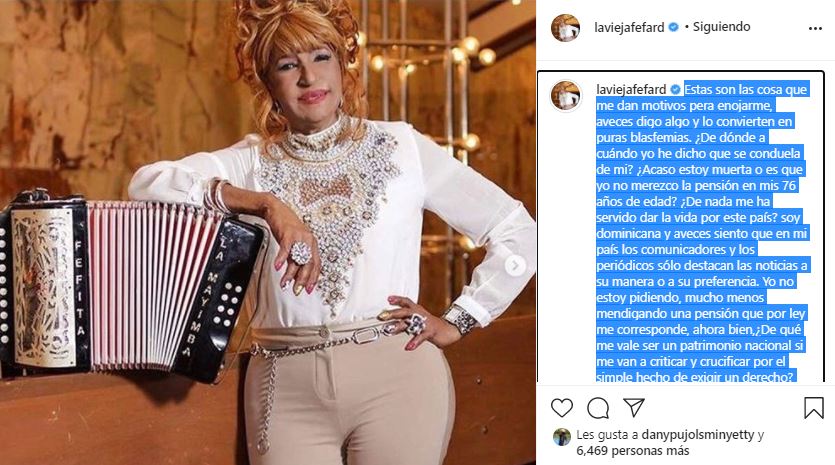
Task: View the 6,469 personas más likes list
Action: (633, 451)
